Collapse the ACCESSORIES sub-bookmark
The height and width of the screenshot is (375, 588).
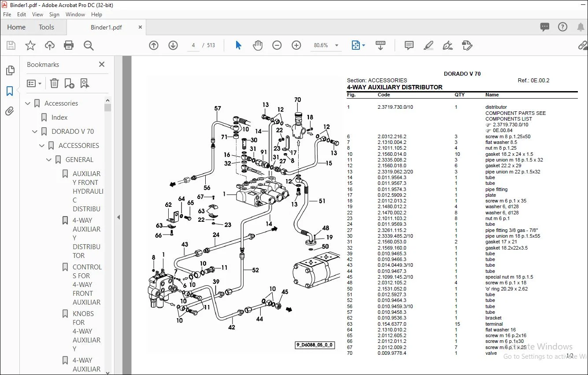pos(42,146)
